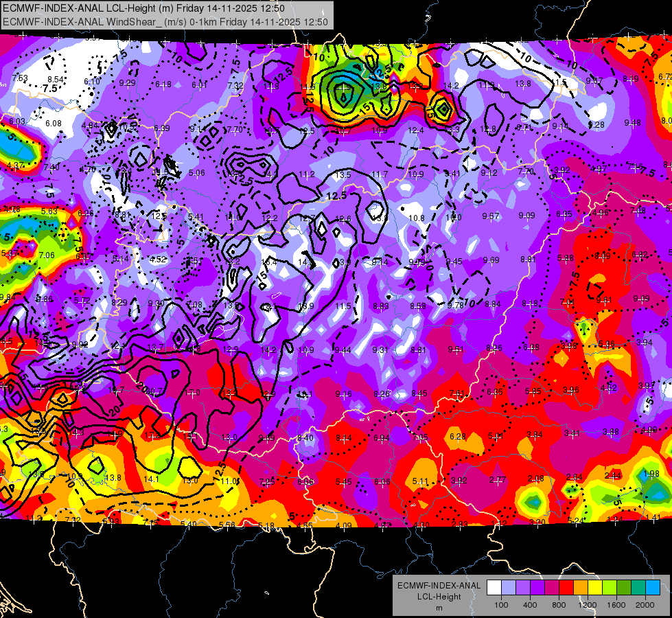Click the map value 5.63
Image resolution: width=672 pixels, height=618 pixels.
coord(49,211)
